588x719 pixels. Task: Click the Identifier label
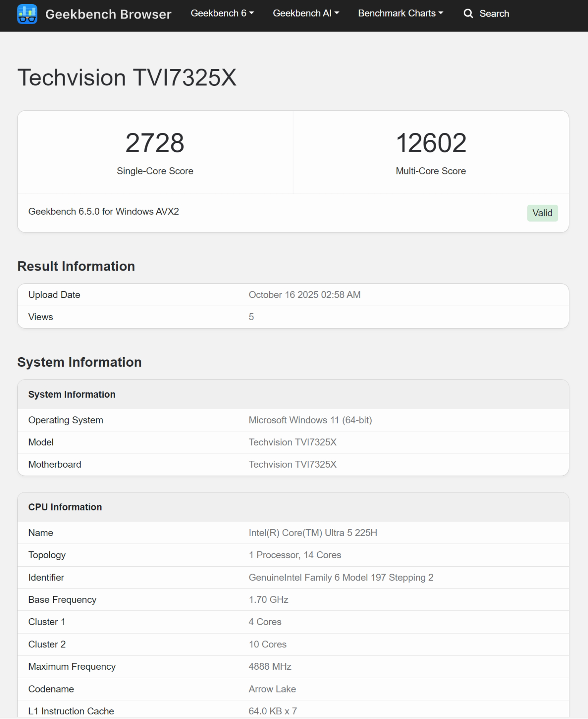pyautogui.click(x=46, y=577)
